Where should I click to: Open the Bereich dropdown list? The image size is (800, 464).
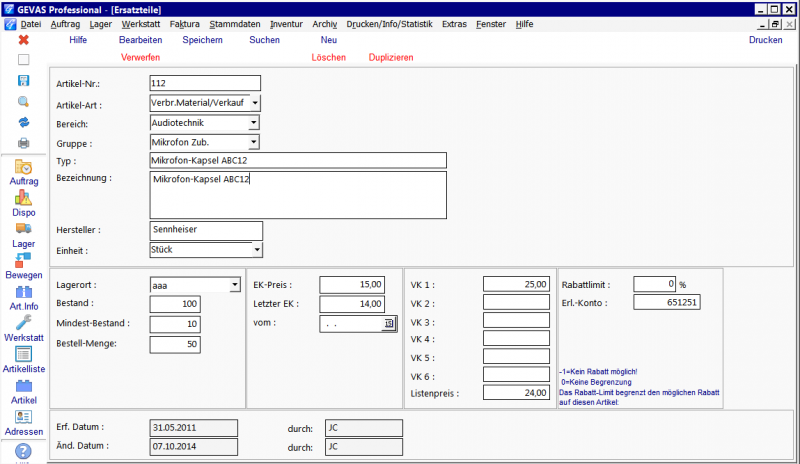pyautogui.click(x=254, y=122)
